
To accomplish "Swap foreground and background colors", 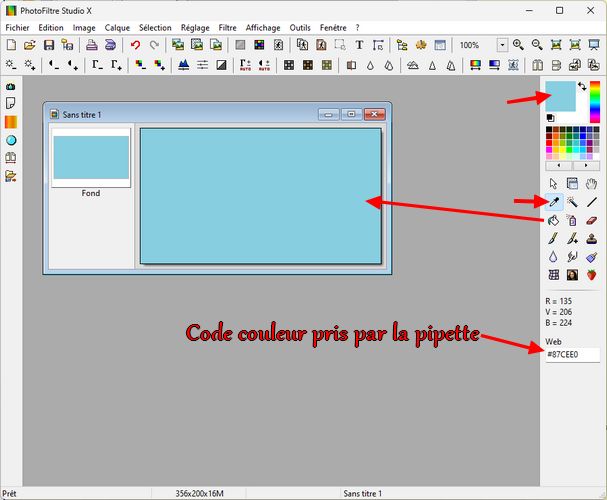I will [x=582, y=86].
